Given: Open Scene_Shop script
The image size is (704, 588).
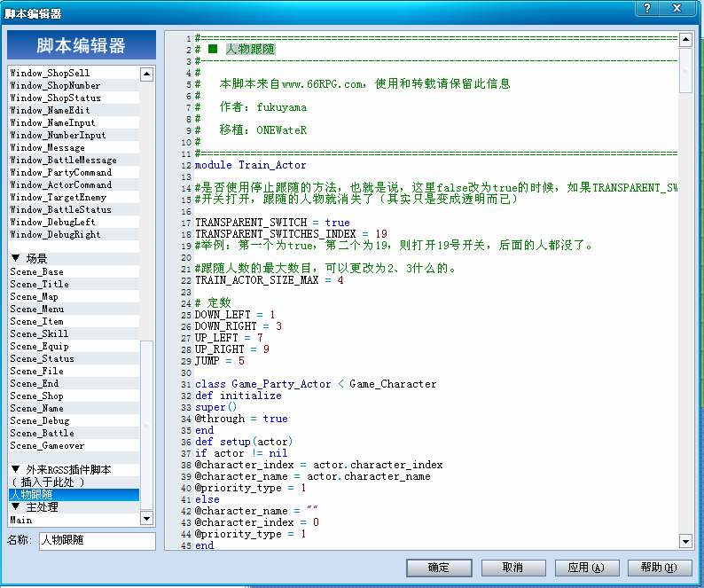Looking at the screenshot, I should (x=74, y=396).
